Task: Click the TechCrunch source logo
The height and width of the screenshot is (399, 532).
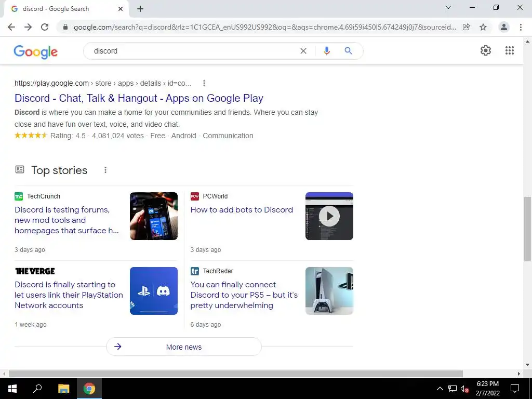Action: 19,196
